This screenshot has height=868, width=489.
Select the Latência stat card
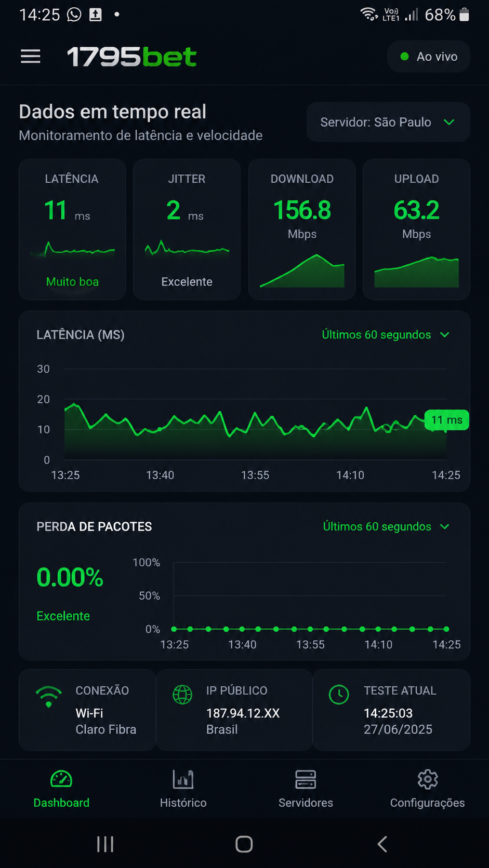72,229
